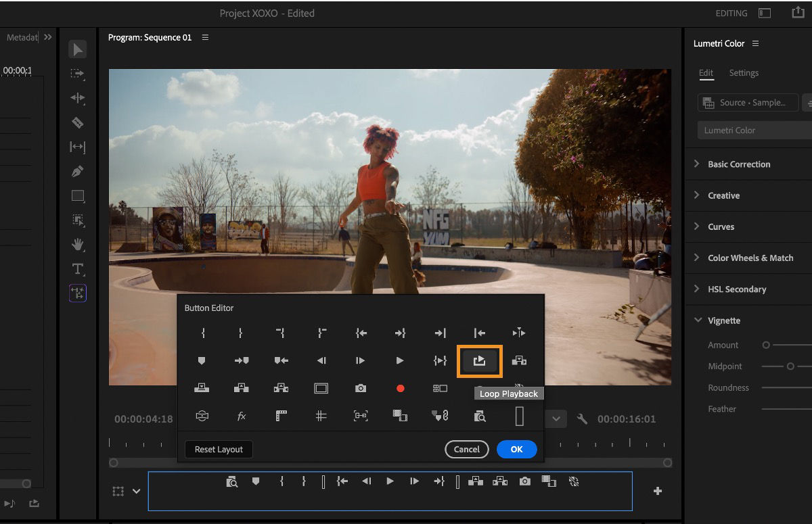
Task: Select the Razor tool in the toolbar
Action: coord(78,122)
